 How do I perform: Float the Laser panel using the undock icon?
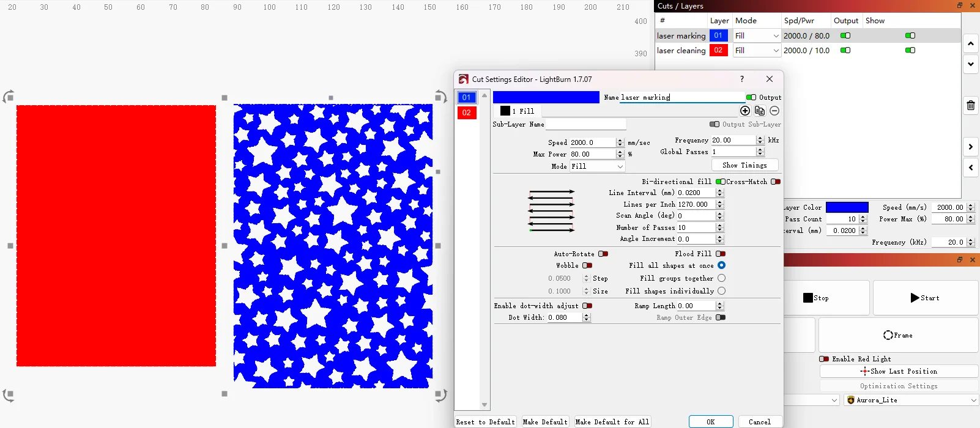(x=960, y=260)
